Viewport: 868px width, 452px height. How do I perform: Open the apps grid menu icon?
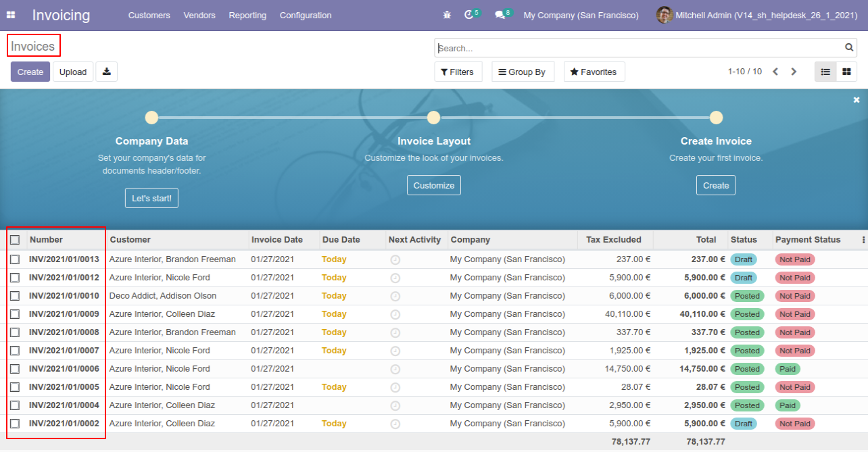11,15
